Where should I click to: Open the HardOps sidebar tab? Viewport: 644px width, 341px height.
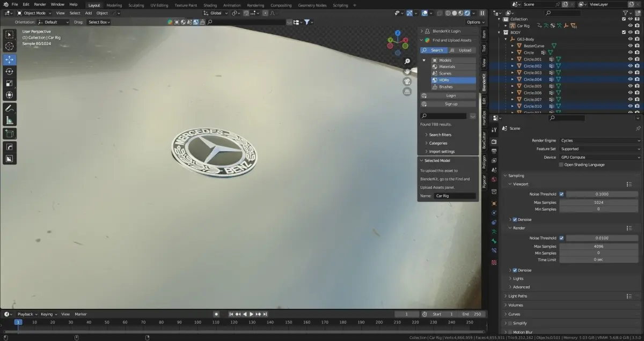[x=484, y=118]
